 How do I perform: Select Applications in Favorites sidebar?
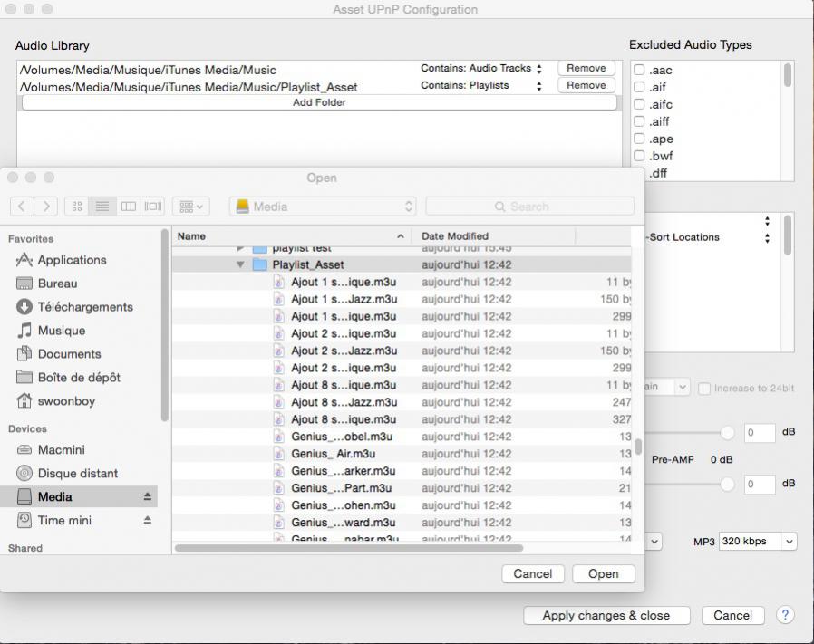(x=72, y=260)
